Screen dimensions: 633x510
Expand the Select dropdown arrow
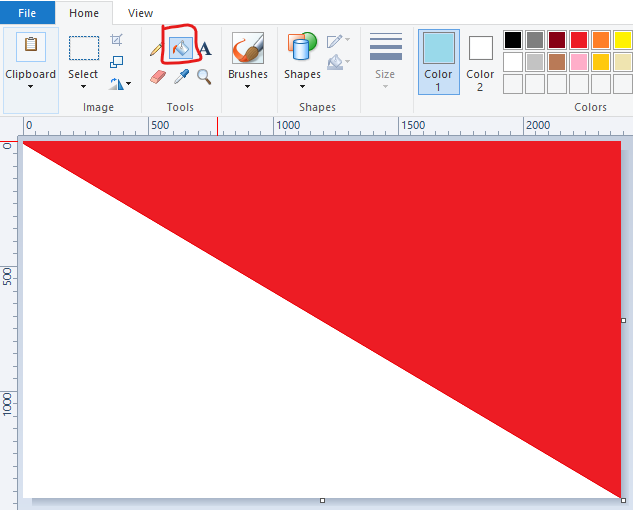point(83,86)
